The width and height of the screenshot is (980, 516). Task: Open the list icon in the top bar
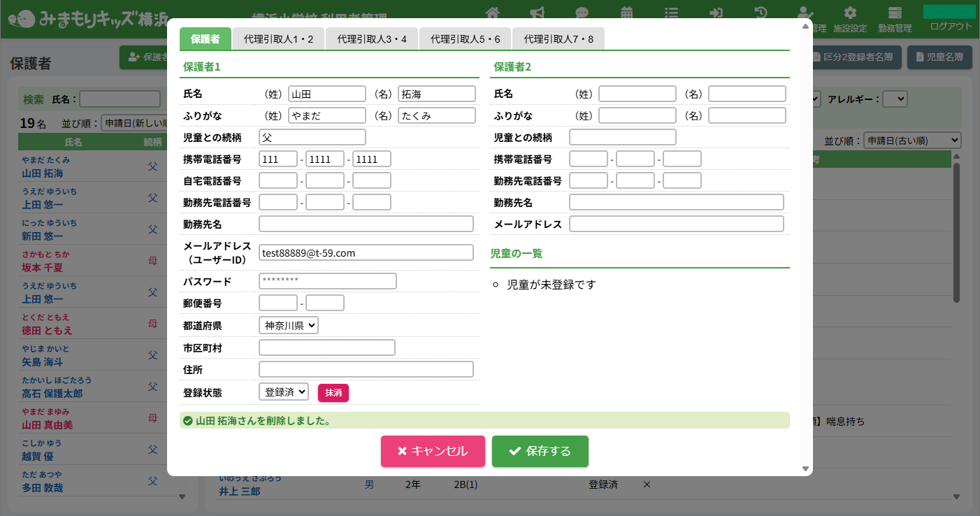click(x=672, y=13)
